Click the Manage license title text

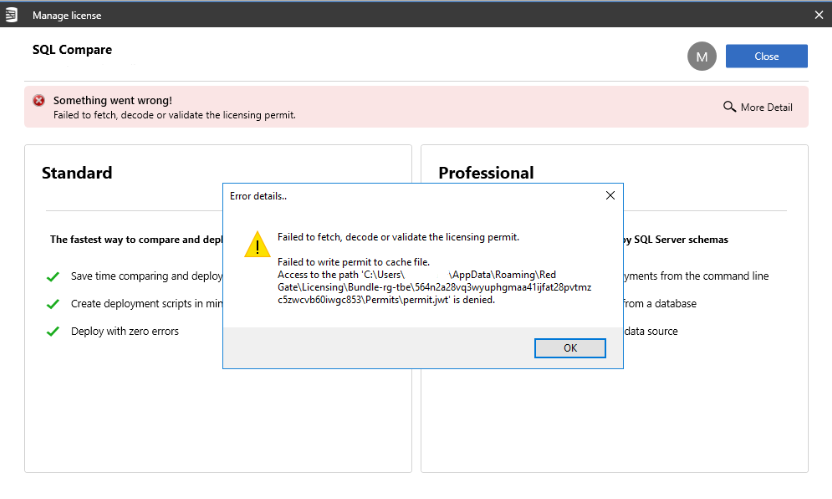(67, 15)
